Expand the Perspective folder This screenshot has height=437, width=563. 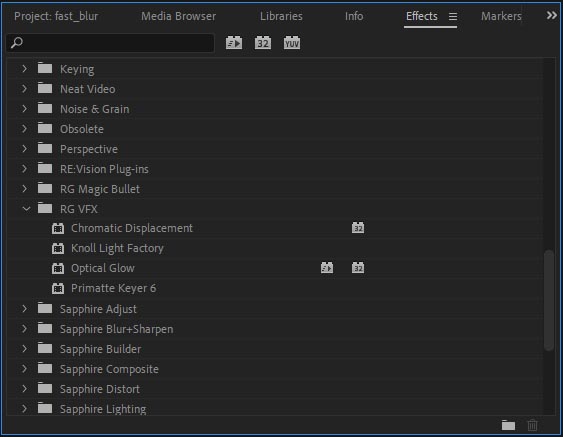[24, 148]
